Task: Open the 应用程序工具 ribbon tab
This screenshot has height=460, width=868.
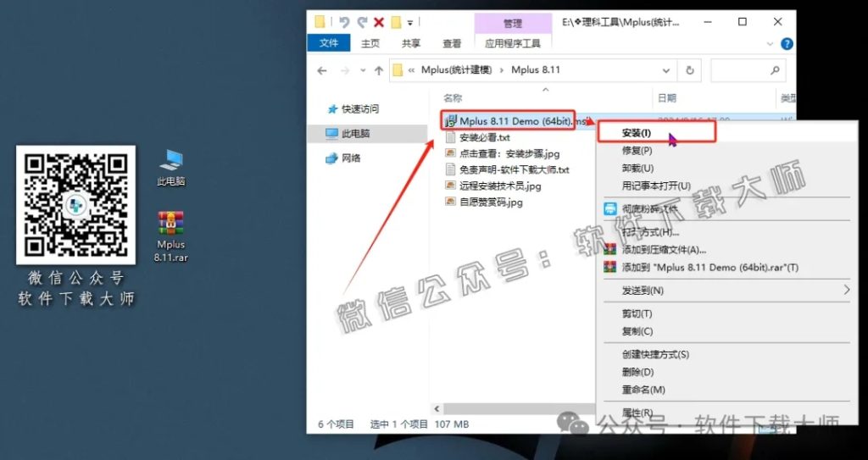Action: tap(513, 43)
